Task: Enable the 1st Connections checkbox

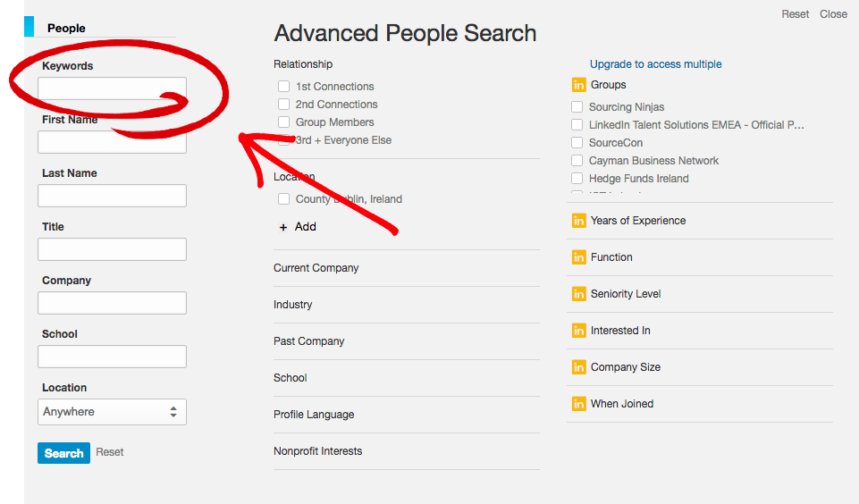Action: [283, 87]
